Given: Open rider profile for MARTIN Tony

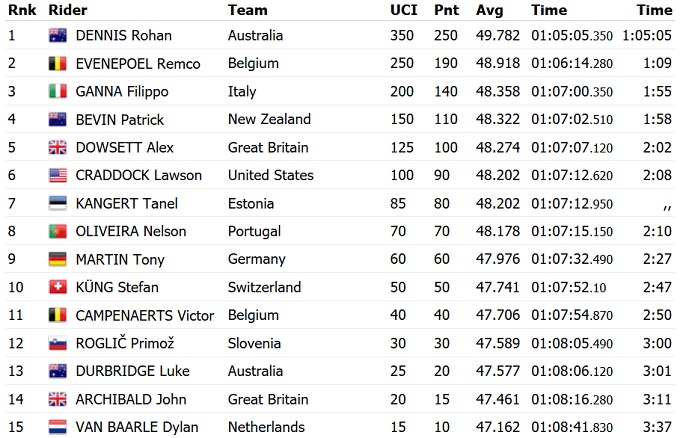Looking at the screenshot, I should [120, 259].
